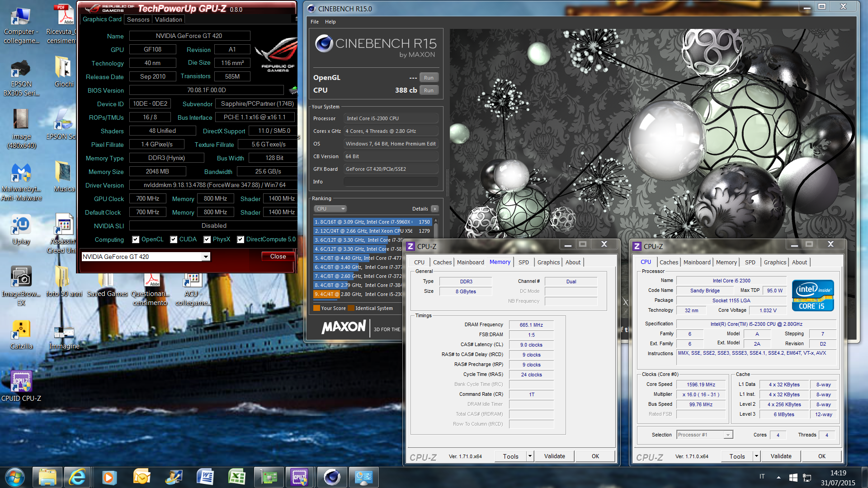Click Validate in the Memory CPU-Z window

point(554,456)
